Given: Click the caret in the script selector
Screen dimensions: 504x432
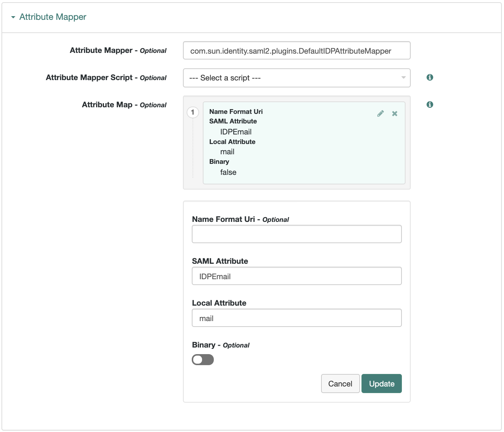Looking at the screenshot, I should 403,78.
